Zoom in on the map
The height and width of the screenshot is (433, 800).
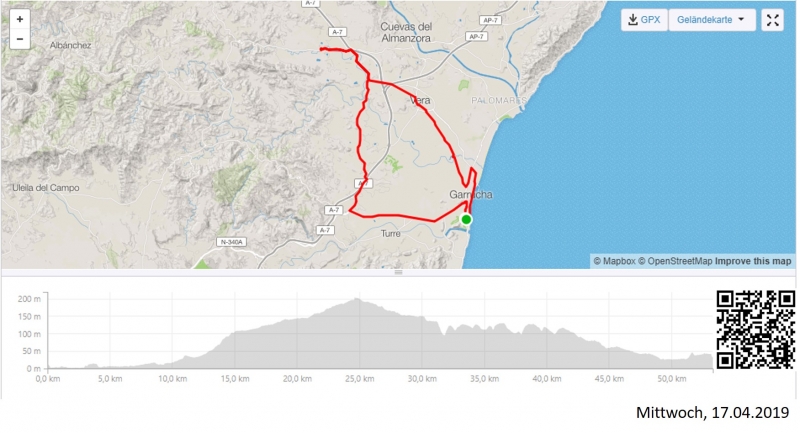pos(20,19)
